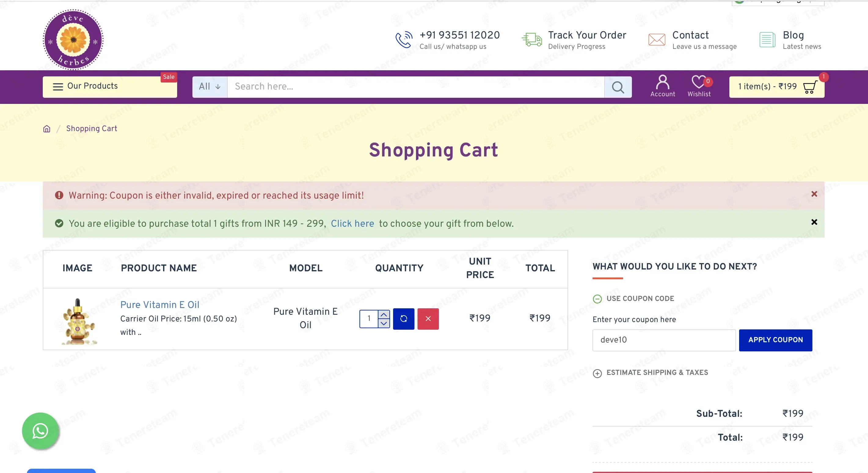Click the coupon field containing deve10
The height and width of the screenshot is (473, 868).
[664, 340]
